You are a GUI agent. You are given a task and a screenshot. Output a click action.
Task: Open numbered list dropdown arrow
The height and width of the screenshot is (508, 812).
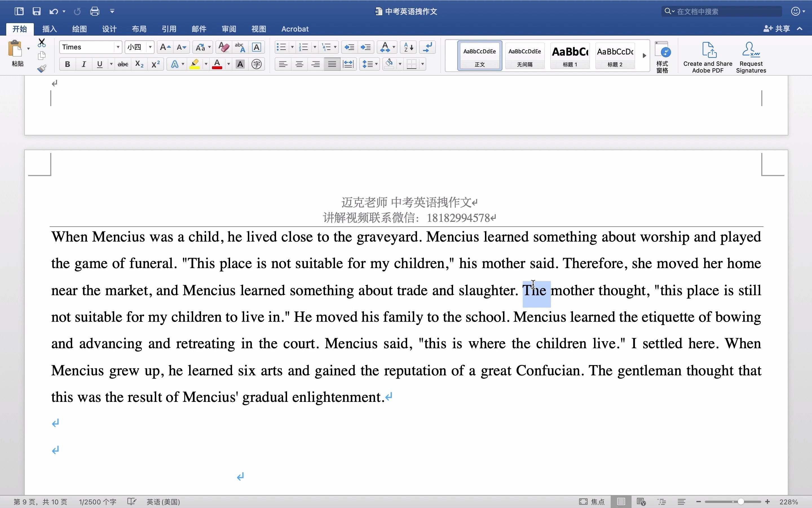(315, 47)
